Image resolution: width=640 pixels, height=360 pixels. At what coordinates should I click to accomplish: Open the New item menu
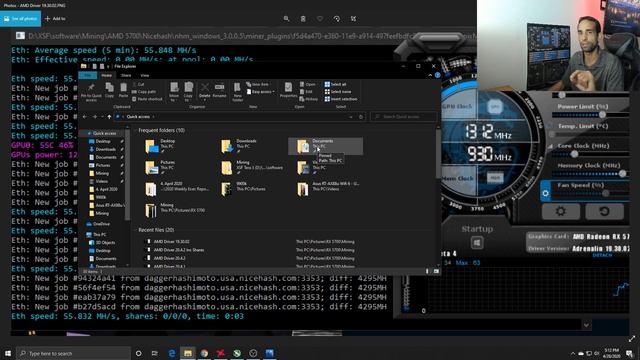coord(257,84)
